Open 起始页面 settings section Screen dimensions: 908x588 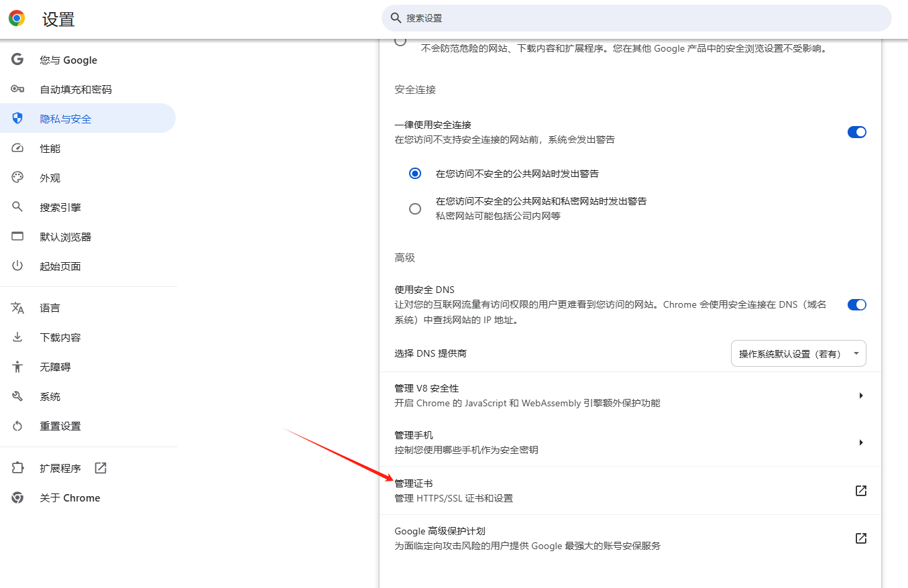point(88,266)
